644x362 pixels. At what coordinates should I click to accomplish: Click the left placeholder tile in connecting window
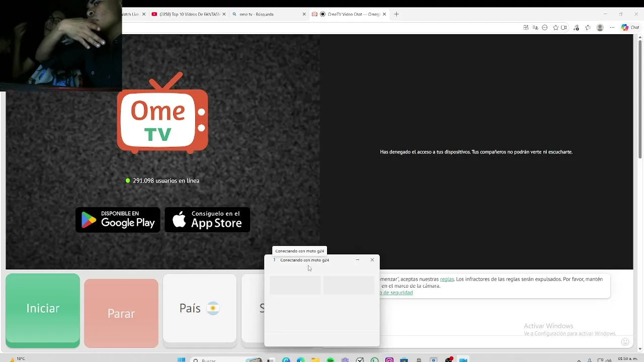[295, 285]
